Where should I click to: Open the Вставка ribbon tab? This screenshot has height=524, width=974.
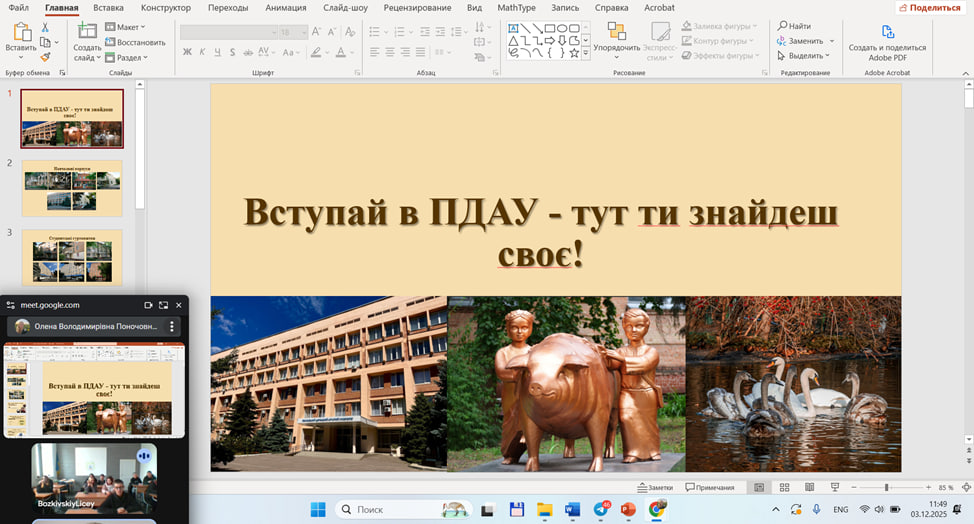tap(108, 7)
